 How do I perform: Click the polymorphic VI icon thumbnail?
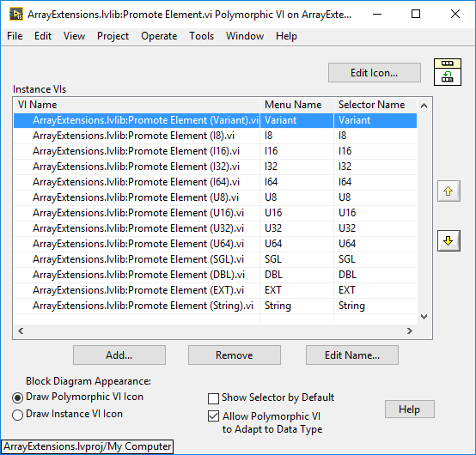coord(448,72)
